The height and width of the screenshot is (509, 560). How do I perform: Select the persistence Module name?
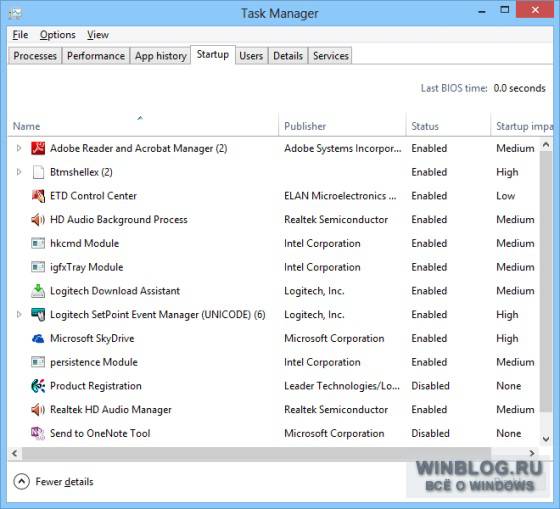tap(94, 362)
